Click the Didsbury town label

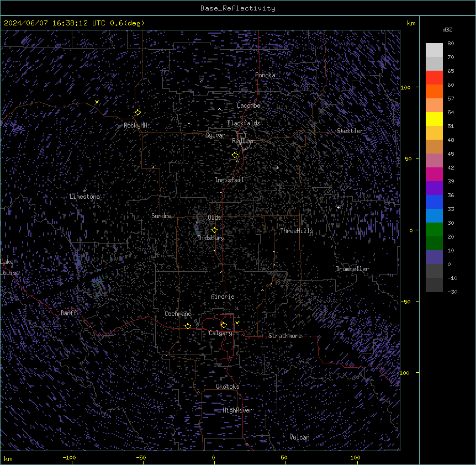tap(211, 238)
